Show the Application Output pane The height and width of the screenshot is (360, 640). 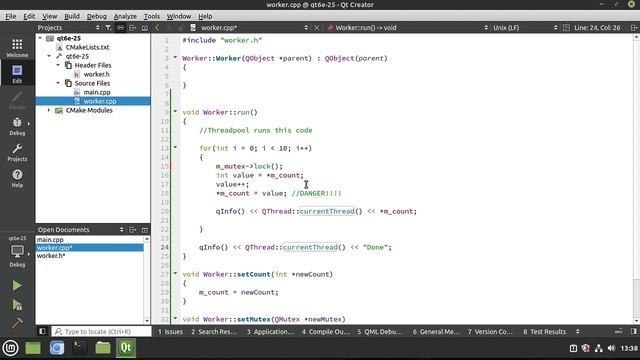pos(270,331)
